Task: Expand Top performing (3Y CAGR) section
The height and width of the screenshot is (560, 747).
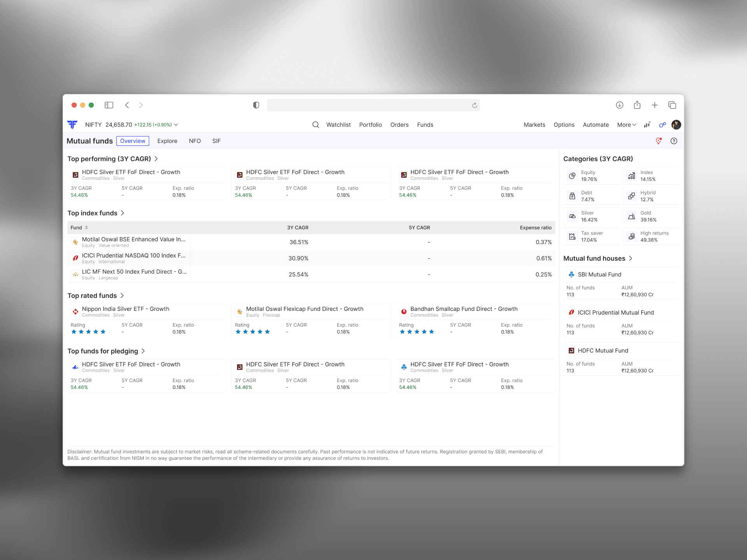Action: point(156,159)
